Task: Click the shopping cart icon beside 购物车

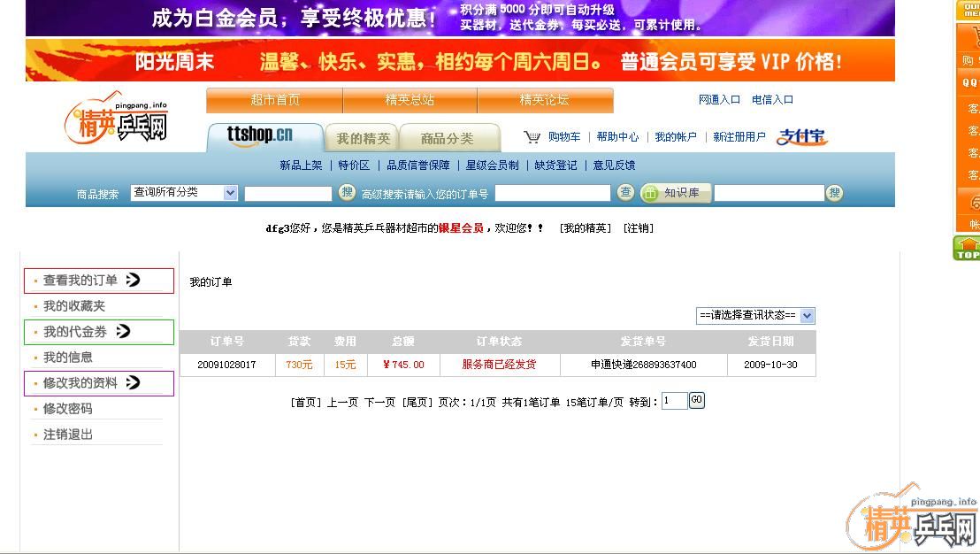Action: tap(532, 137)
